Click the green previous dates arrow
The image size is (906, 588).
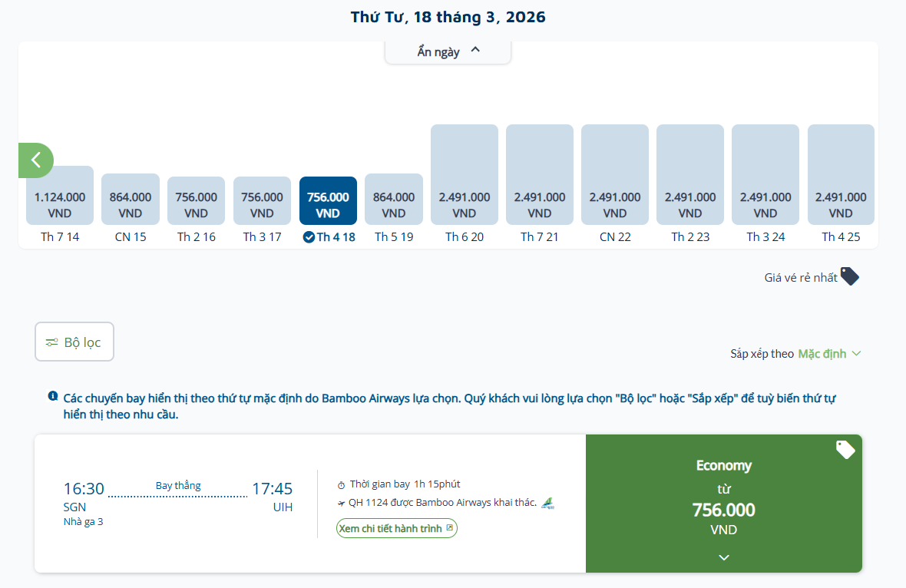(35, 160)
